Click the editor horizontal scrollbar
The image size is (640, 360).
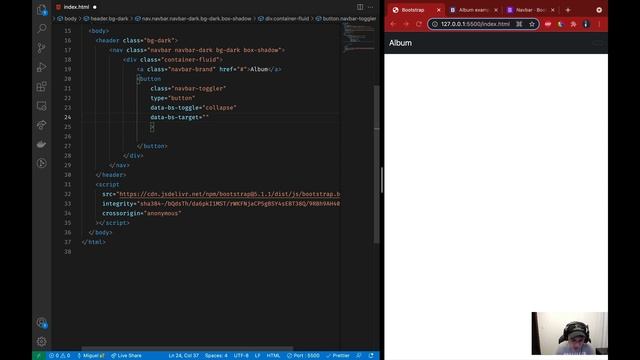pyautogui.click(x=187, y=349)
